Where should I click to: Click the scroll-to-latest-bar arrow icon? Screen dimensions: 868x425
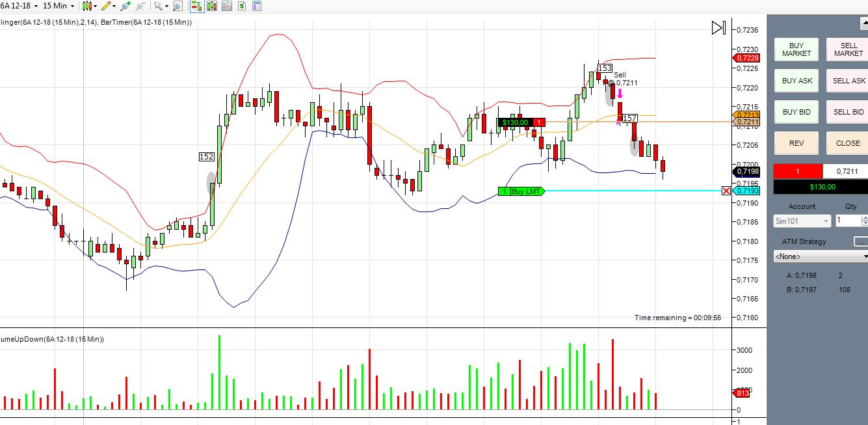click(x=718, y=27)
